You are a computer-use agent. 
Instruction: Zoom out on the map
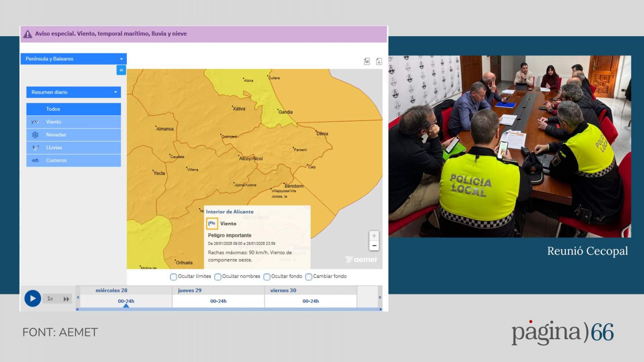tap(374, 246)
